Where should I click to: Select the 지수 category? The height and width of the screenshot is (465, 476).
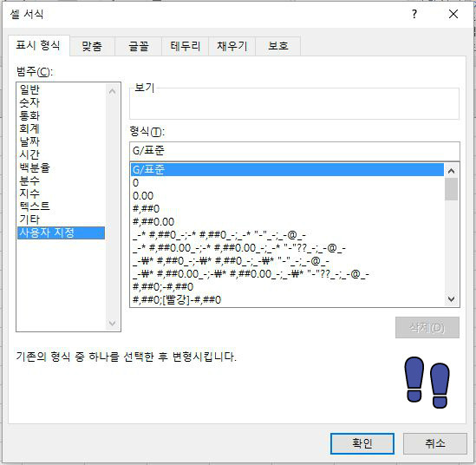pos(61,193)
